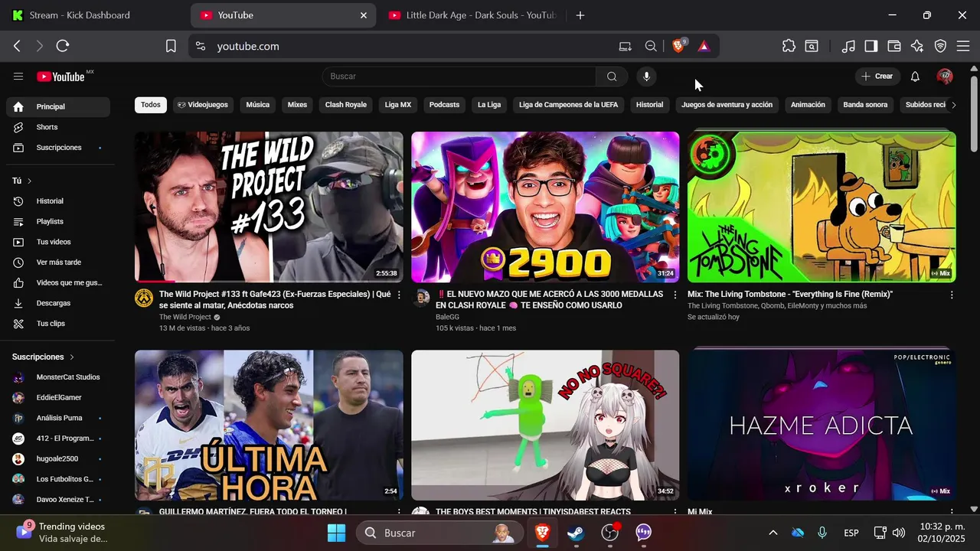Open Análisis Puma subscription
The width and height of the screenshot is (980, 551).
(x=58, y=419)
